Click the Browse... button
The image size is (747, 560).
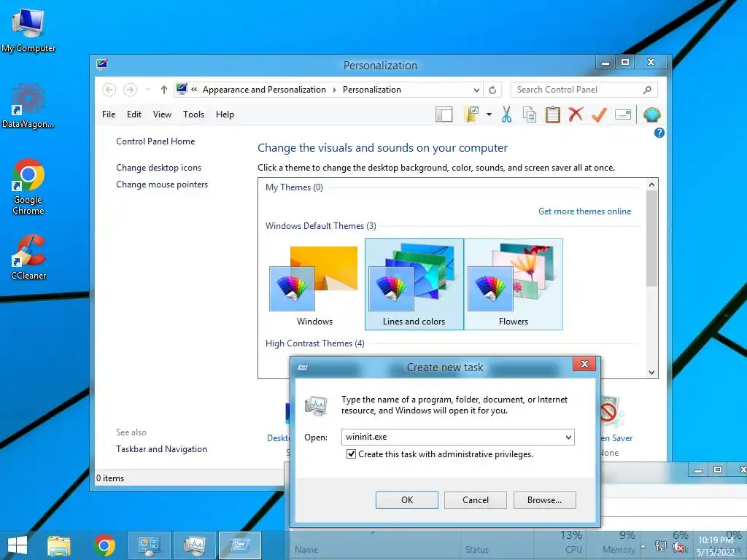coord(544,500)
